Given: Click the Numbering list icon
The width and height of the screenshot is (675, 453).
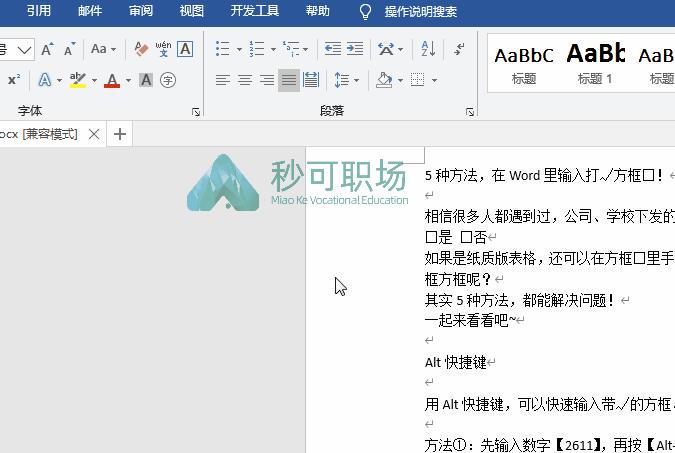Looking at the screenshot, I should [x=257, y=49].
